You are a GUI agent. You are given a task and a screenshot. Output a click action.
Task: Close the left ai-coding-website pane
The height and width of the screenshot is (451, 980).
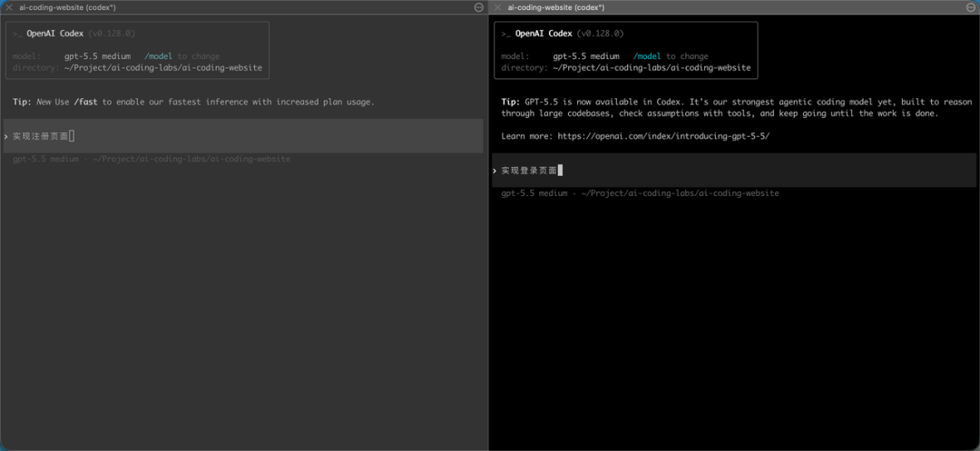(x=9, y=7)
